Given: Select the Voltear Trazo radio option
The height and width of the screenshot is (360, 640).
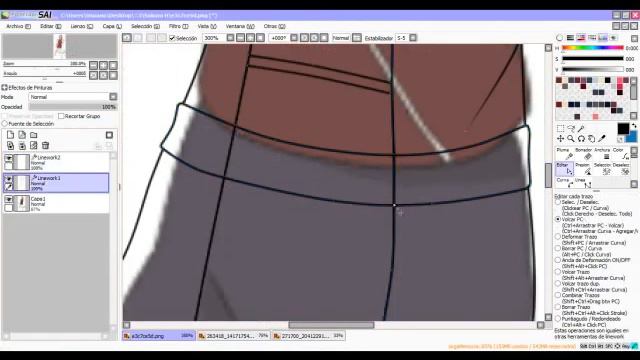Looking at the screenshot, I should [558, 272].
